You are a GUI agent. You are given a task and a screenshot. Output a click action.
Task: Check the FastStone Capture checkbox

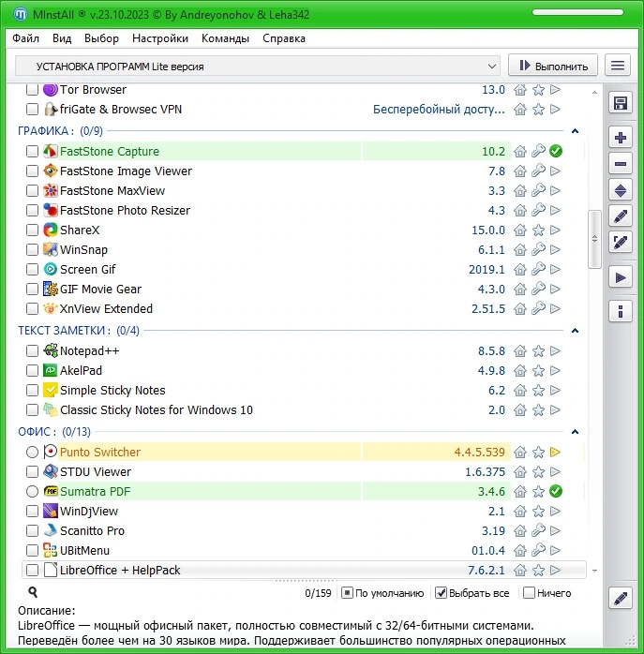[x=32, y=151]
